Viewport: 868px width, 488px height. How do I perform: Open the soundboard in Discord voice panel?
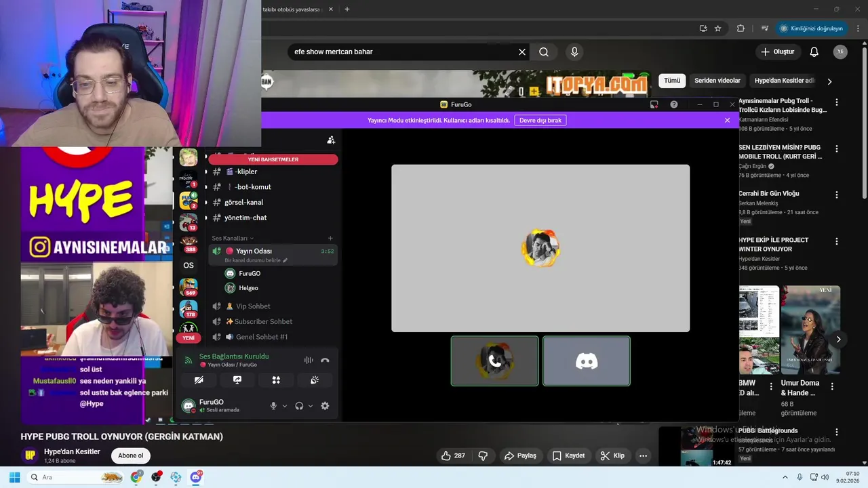[x=315, y=380]
